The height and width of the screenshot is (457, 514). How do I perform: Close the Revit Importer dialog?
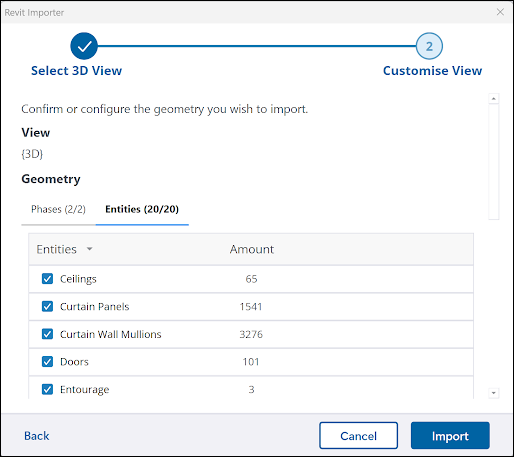tap(500, 12)
